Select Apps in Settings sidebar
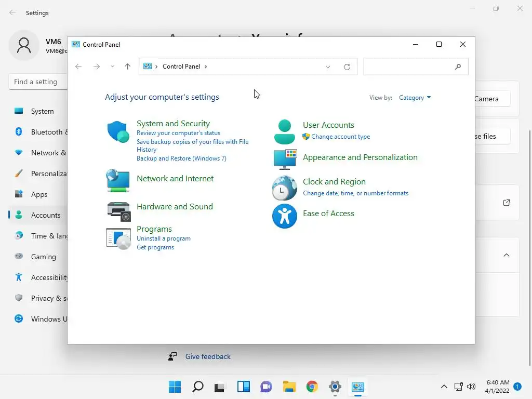 click(38, 194)
